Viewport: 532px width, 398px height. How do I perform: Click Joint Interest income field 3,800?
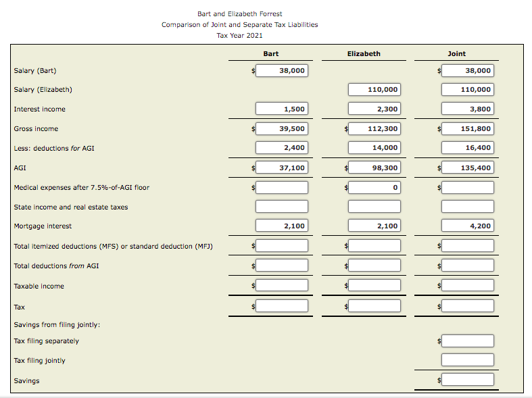[468, 109]
